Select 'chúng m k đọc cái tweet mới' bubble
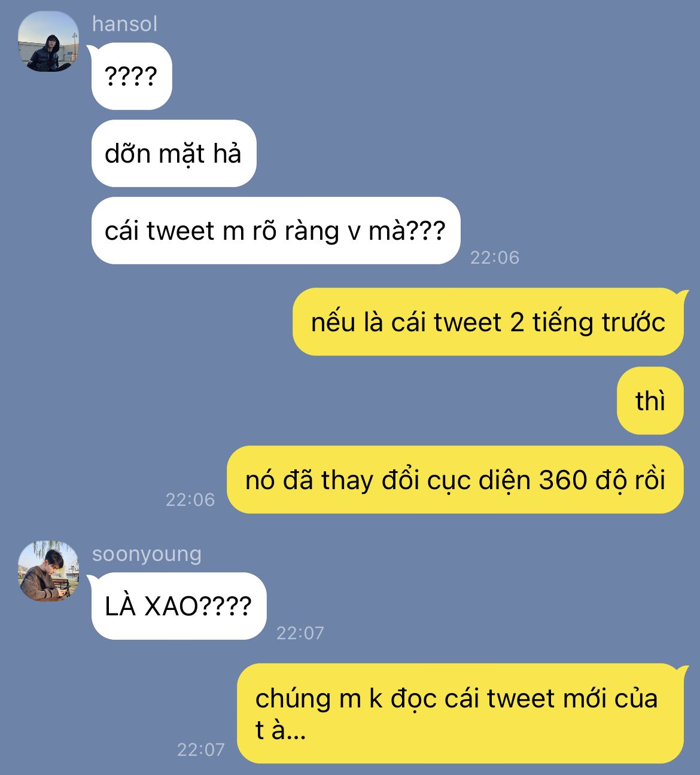 (x=459, y=713)
